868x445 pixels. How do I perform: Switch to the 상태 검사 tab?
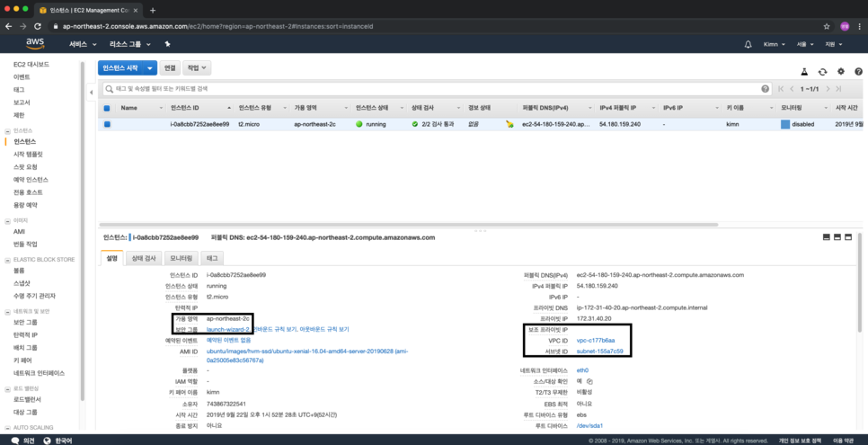pyautogui.click(x=144, y=258)
